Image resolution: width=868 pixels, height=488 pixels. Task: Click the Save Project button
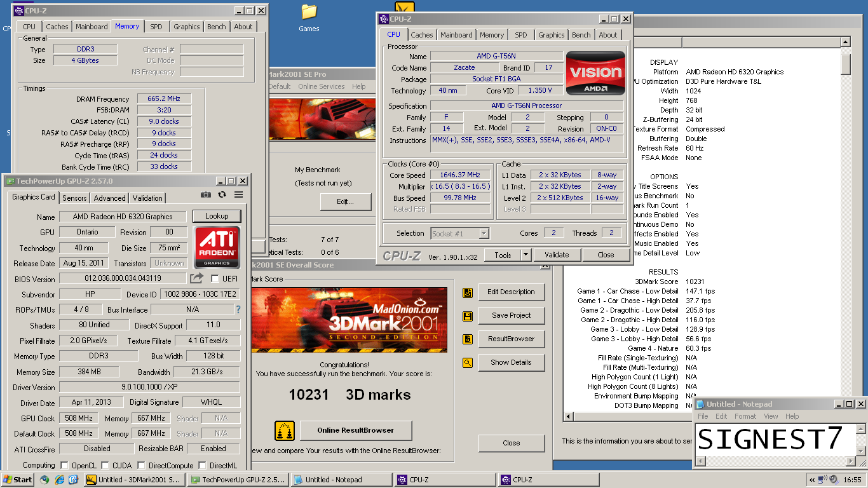[x=511, y=316]
